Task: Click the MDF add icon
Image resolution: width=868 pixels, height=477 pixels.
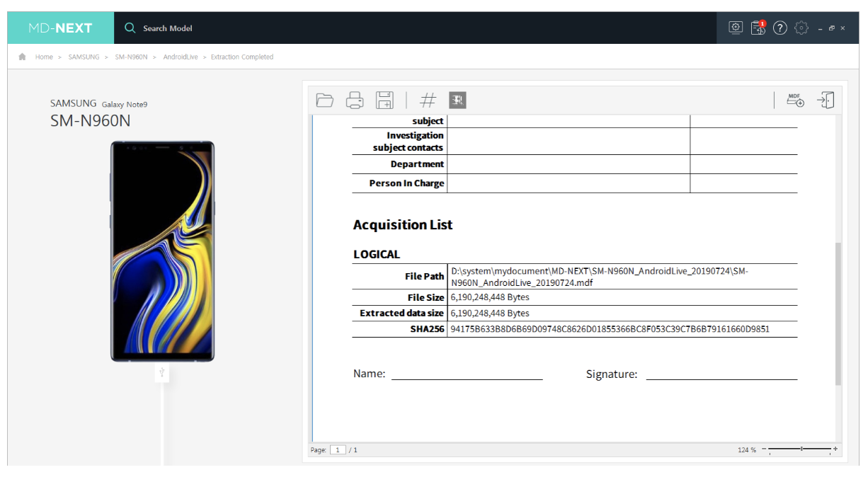Action: click(x=795, y=100)
